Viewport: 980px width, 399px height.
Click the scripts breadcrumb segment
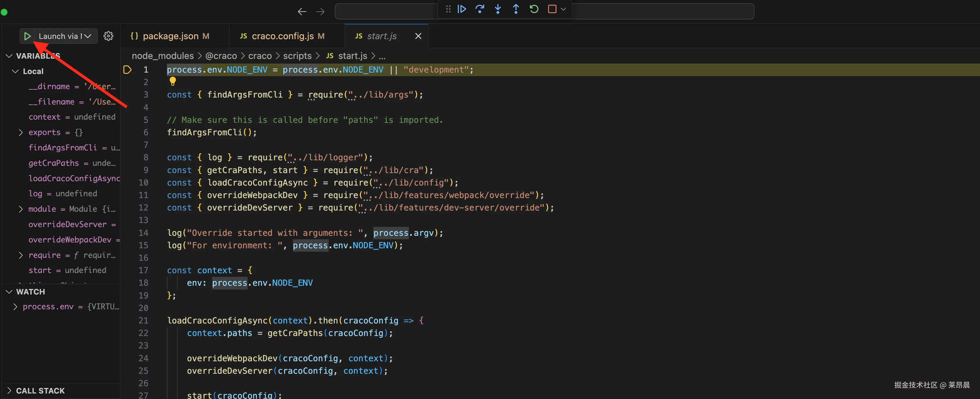click(x=297, y=56)
